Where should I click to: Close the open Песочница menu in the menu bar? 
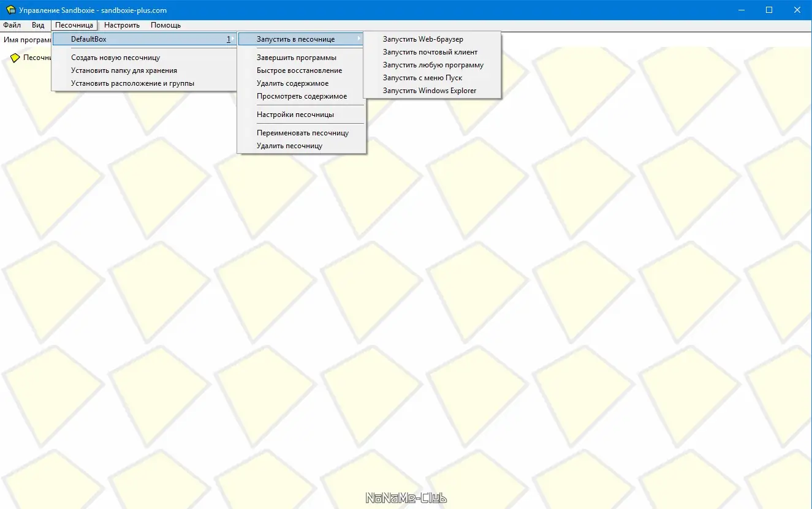(74, 25)
